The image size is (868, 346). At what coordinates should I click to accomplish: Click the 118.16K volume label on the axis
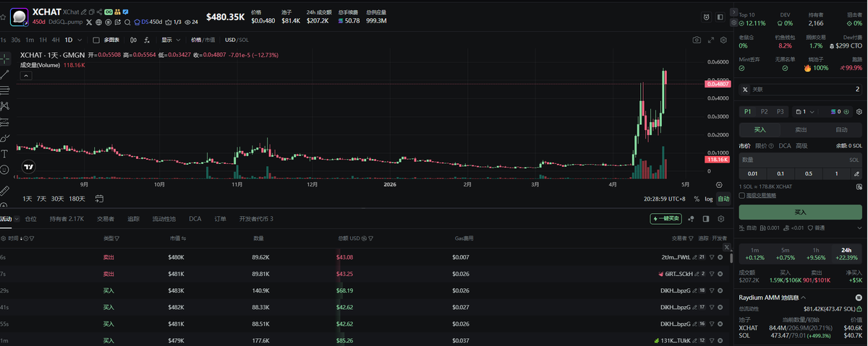click(717, 160)
